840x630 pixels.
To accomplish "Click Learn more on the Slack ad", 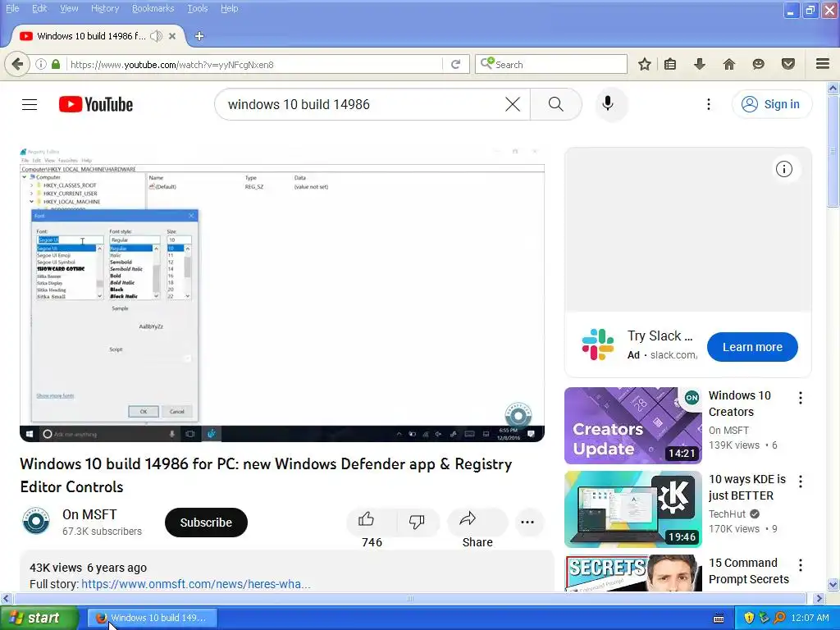I will (x=752, y=347).
